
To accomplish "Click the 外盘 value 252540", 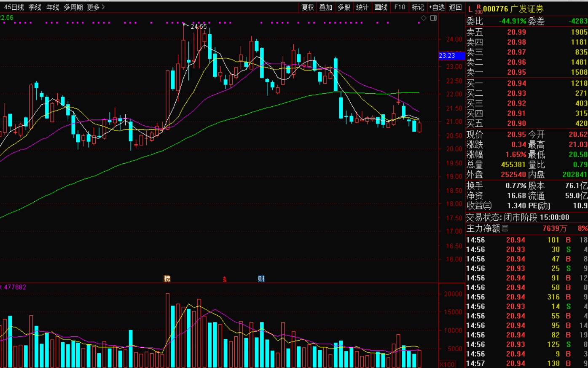I will click(513, 175).
